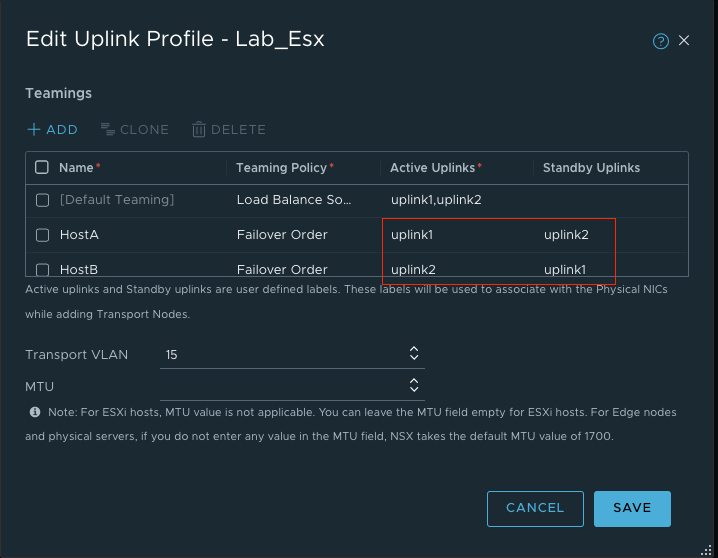Viewport: 718px width, 558px height.
Task: Sort by the Name column header
Action: 79,167
